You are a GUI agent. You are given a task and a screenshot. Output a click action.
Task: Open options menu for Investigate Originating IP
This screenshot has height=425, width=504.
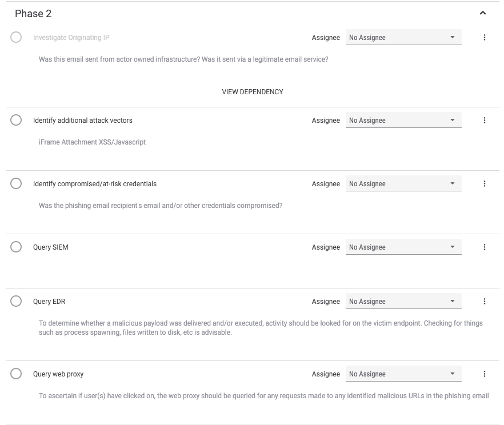[485, 38]
